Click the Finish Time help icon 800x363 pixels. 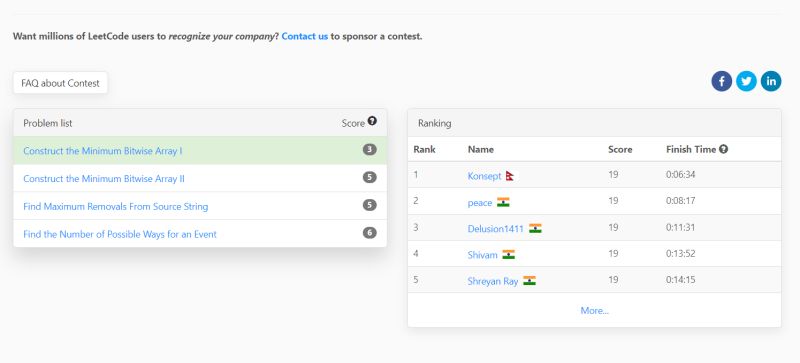point(723,149)
